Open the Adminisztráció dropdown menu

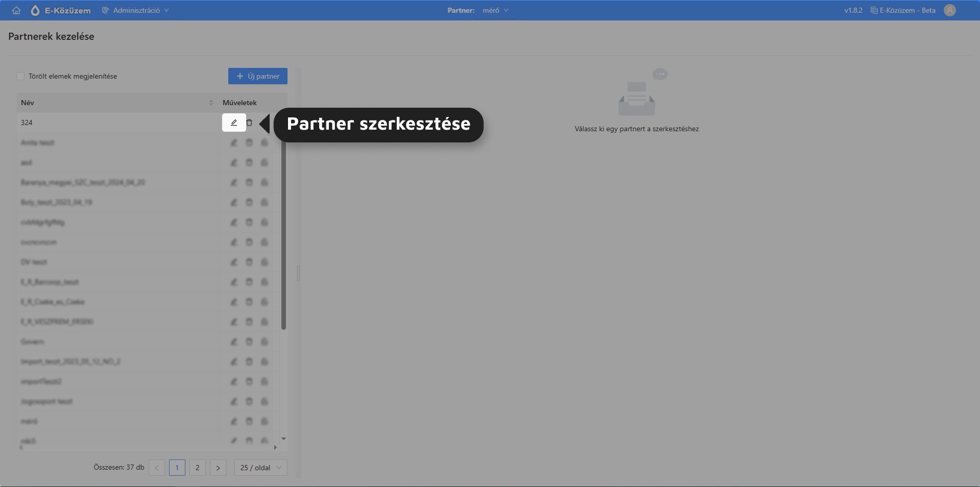pos(136,10)
